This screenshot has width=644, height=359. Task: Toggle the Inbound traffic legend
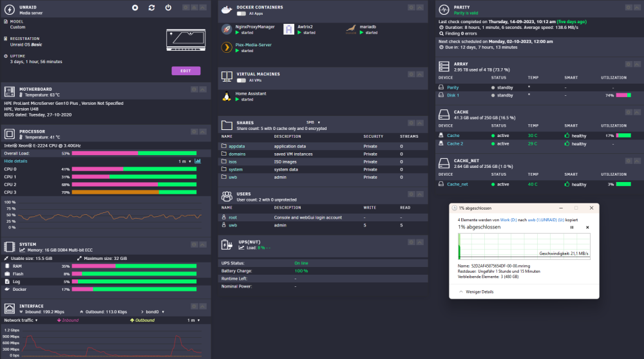(x=68, y=320)
